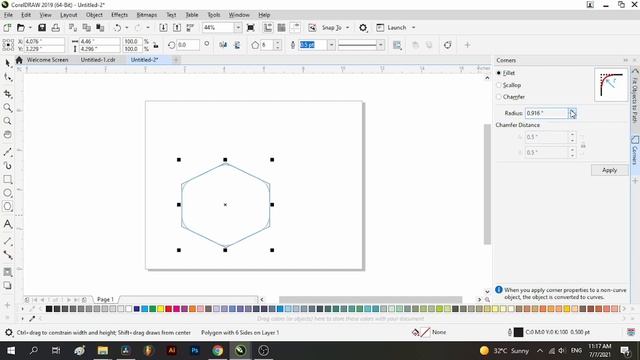
Task: Pick the yellow color swatch
Action: pyautogui.click(x=160, y=309)
